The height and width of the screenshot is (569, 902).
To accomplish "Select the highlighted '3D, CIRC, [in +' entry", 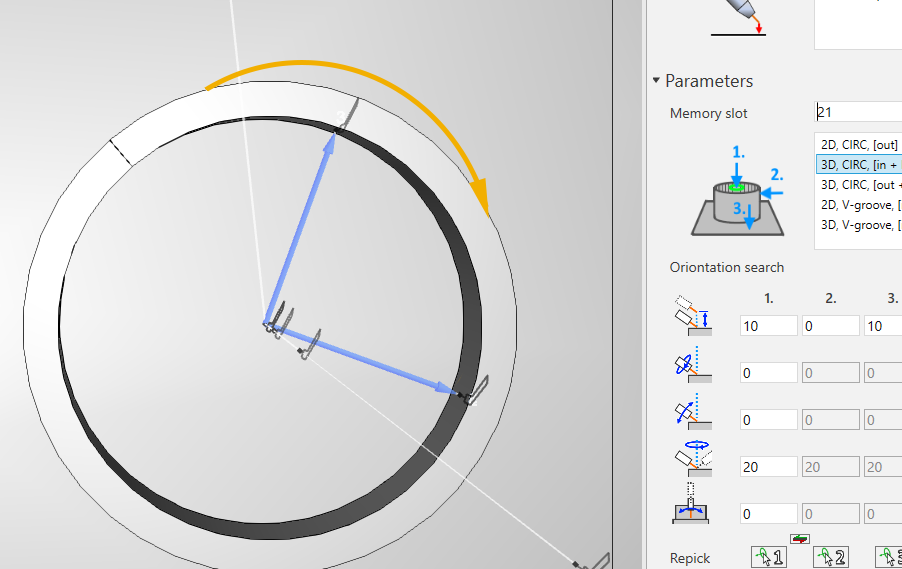I will coord(859,165).
